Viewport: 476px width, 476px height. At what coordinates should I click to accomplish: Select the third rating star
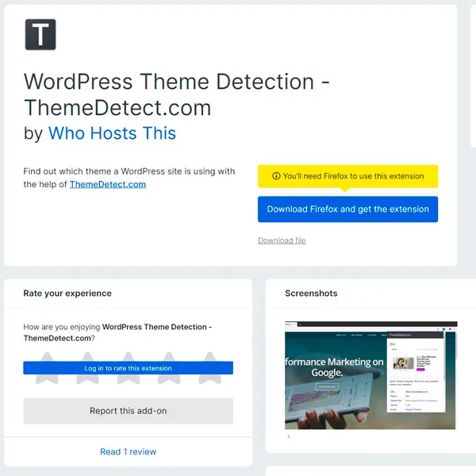(128, 367)
